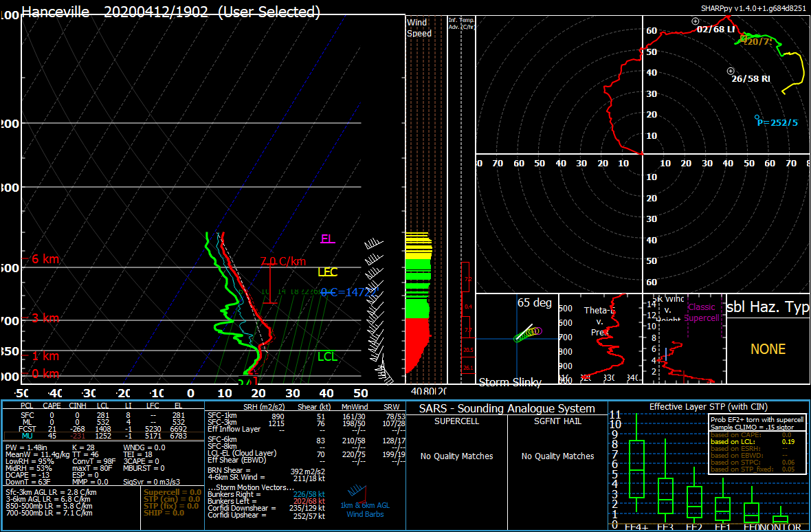Click the Theta-E v. Pres inset
This screenshot has height=532, width=811.
600,339
